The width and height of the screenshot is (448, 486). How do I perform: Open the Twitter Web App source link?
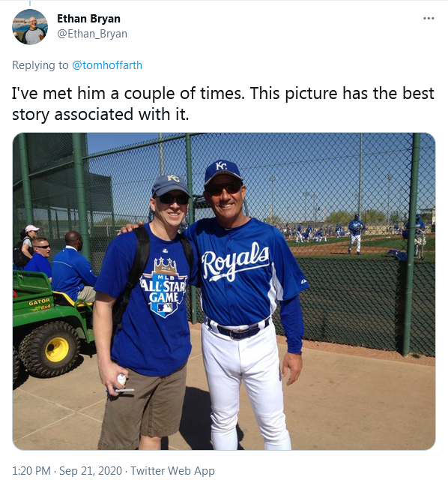[172, 470]
